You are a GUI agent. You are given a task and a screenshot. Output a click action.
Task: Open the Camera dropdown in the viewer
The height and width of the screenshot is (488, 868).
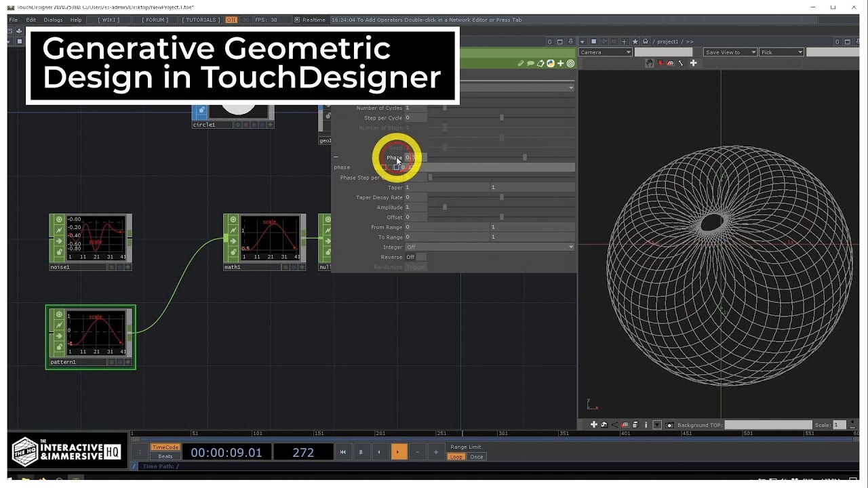606,52
